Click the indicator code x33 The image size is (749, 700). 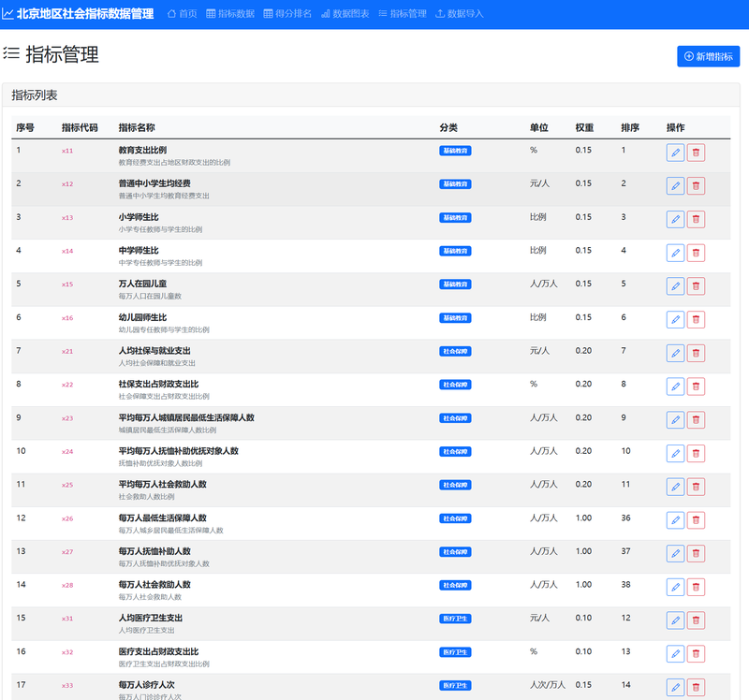coord(67,686)
